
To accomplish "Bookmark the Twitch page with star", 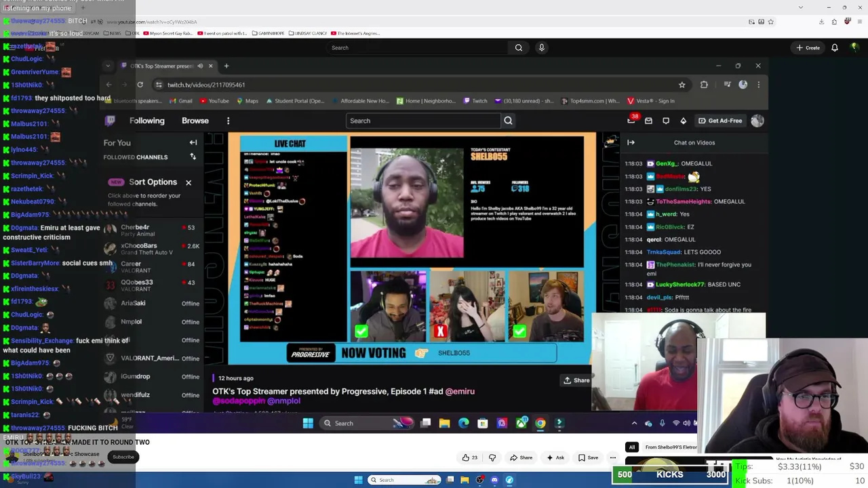I will [x=682, y=85].
